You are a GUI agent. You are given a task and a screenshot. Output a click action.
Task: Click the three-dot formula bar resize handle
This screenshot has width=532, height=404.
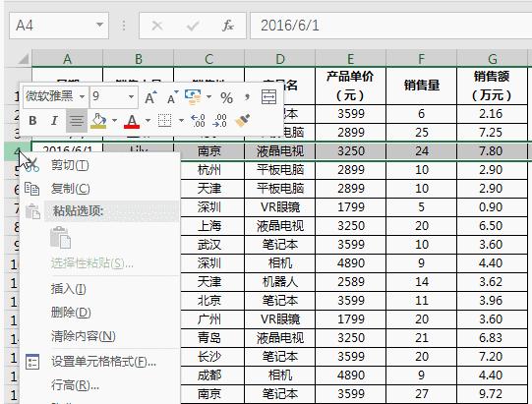click(x=124, y=26)
